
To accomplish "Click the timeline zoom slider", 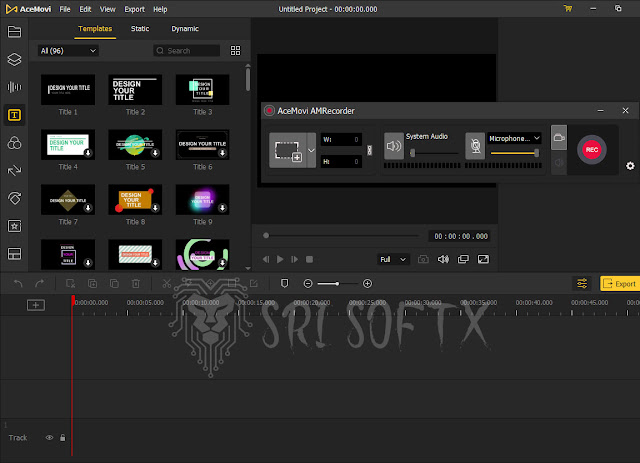I will click(x=337, y=283).
